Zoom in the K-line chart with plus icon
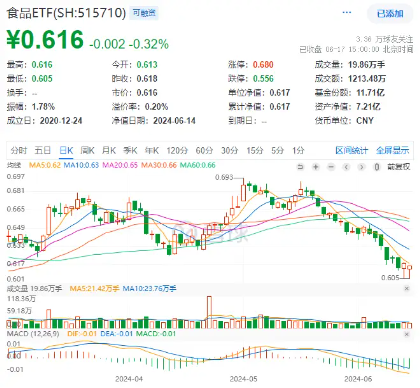This screenshot has width=420, height=388. point(316,167)
